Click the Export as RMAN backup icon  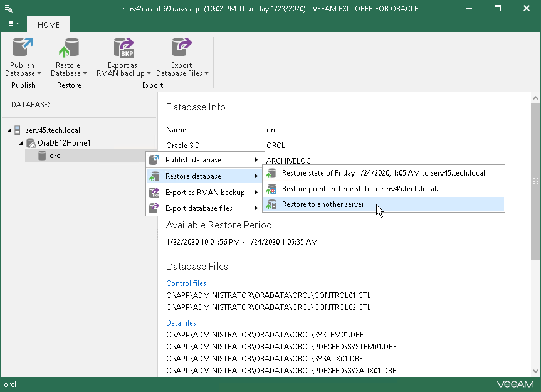tap(123, 49)
